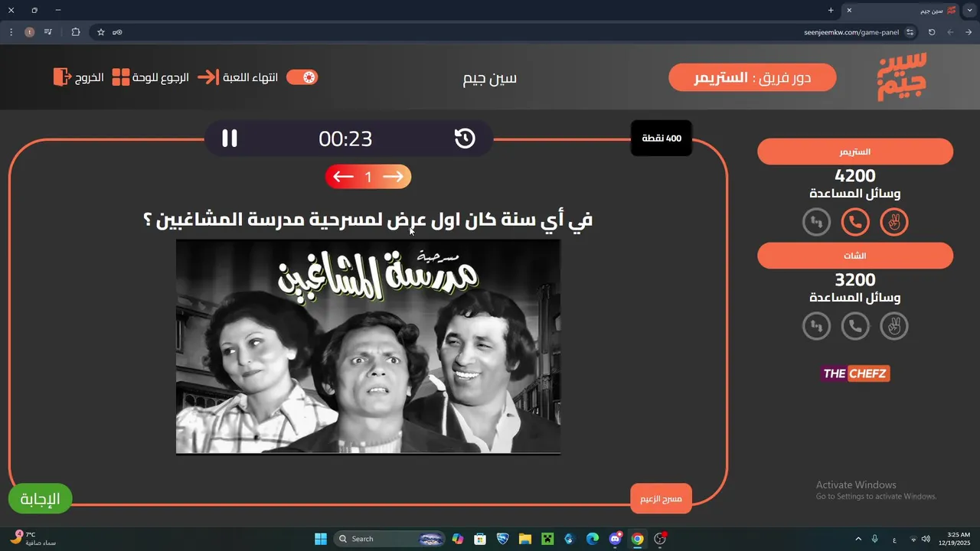Click the 400 نقطة points badge
The image size is (980, 551).
coord(661,139)
